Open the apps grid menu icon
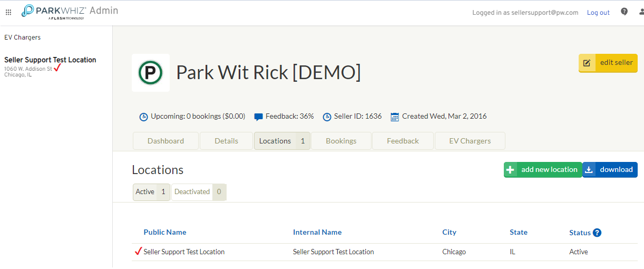The height and width of the screenshot is (269, 644). [8, 12]
